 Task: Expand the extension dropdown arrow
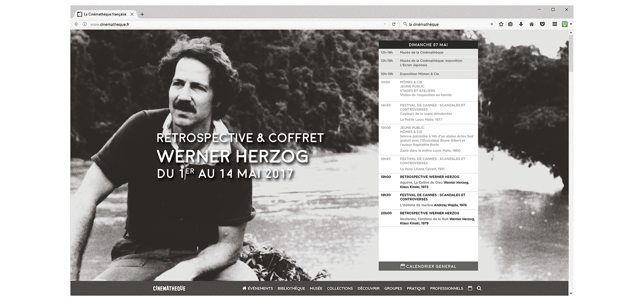pos(571,24)
